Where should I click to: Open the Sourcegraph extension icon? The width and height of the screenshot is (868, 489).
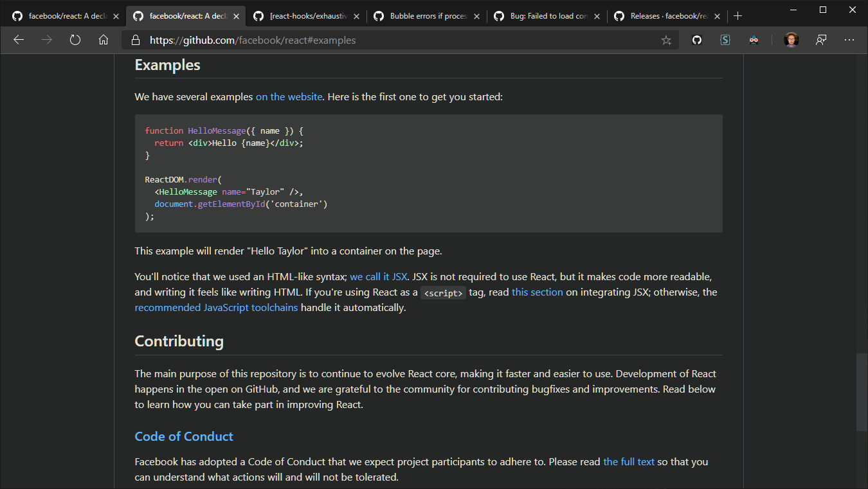coord(725,39)
